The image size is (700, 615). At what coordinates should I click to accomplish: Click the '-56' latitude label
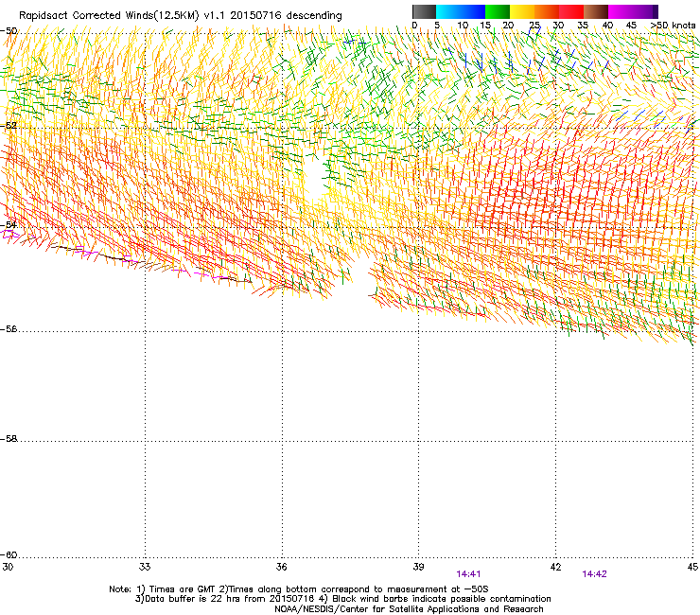tap(9, 328)
